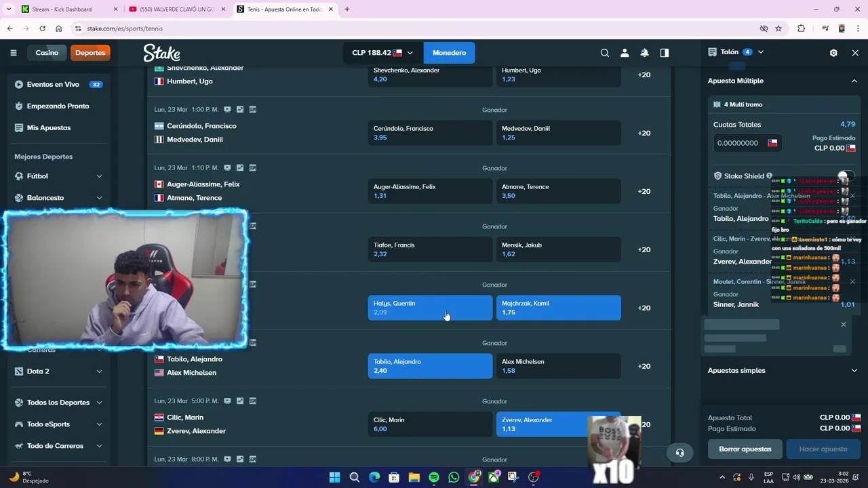
Task: Toggle the sidebar panel icon in header
Action: (665, 53)
